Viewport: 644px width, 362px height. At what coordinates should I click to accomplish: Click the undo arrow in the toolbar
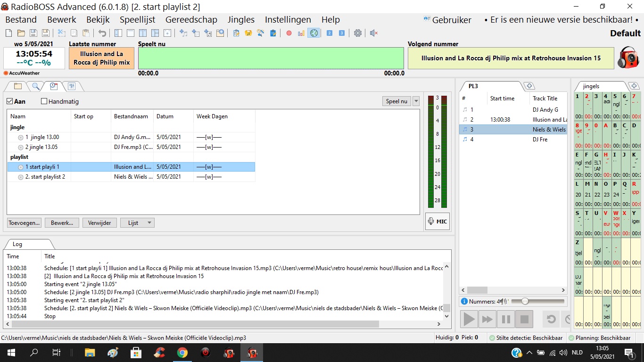[102, 33]
